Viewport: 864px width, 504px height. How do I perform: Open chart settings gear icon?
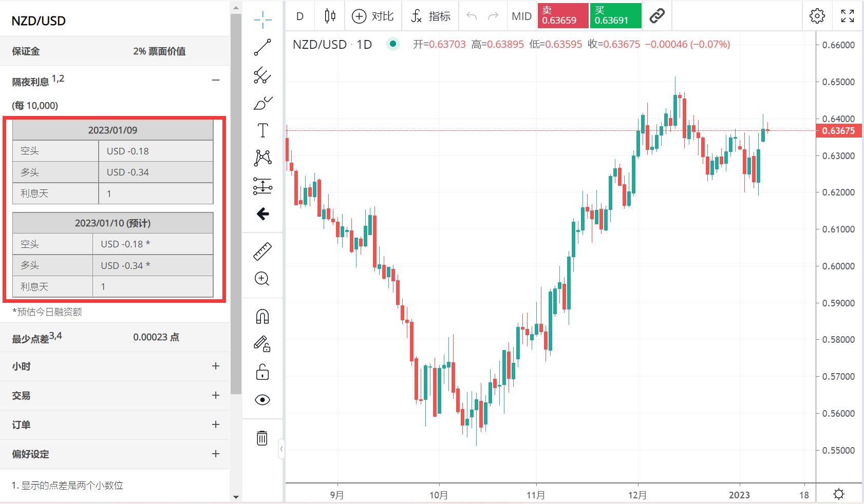817,16
